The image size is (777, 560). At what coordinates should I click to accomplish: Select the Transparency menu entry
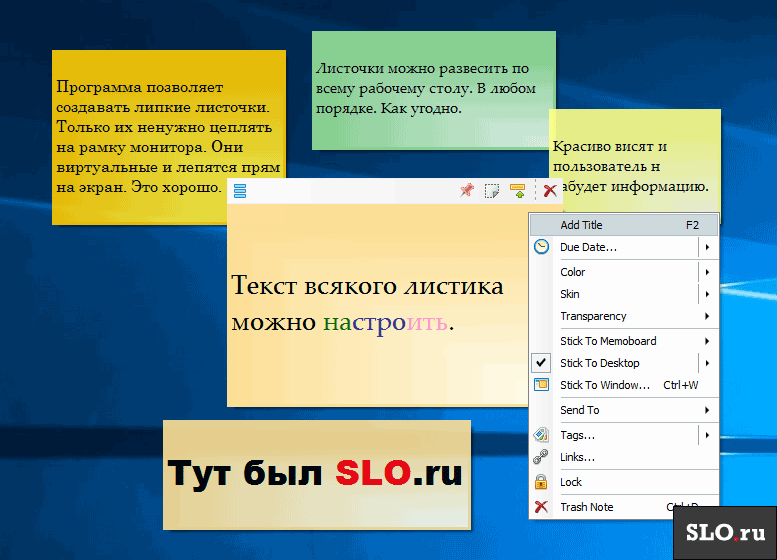pos(624,316)
